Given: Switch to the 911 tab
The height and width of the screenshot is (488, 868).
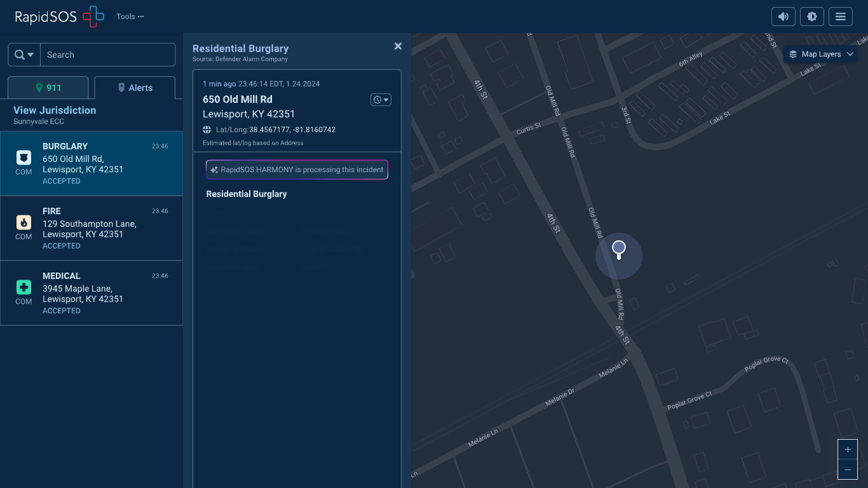Looking at the screenshot, I should (48, 88).
